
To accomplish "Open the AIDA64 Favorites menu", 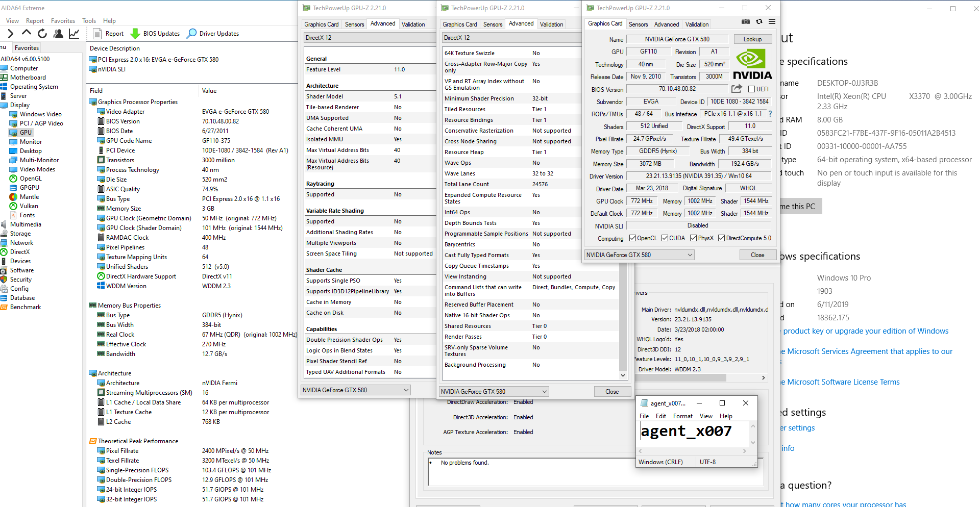I will point(63,21).
